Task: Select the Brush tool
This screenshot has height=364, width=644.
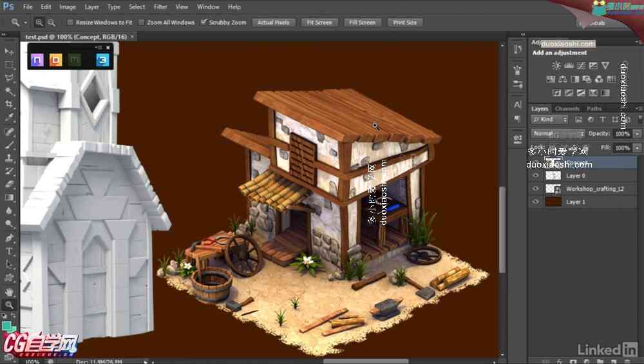Action: click(x=9, y=144)
